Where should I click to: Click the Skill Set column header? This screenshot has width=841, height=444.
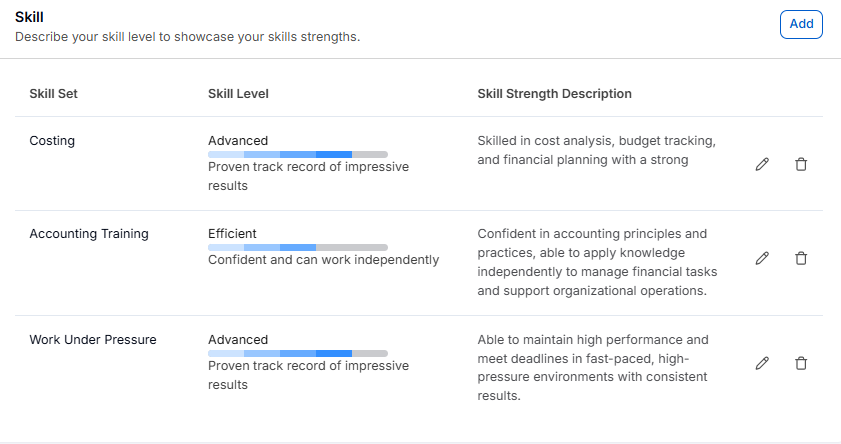coord(54,94)
